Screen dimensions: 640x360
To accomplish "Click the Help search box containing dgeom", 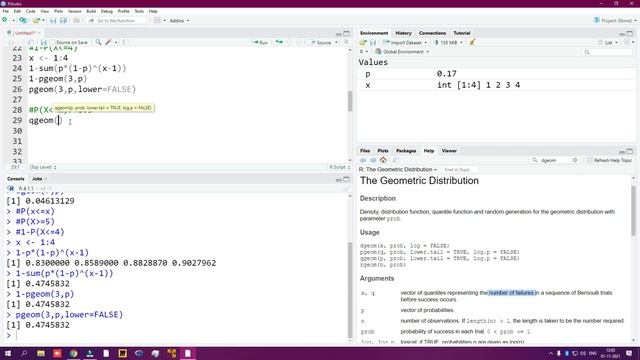I will point(555,160).
